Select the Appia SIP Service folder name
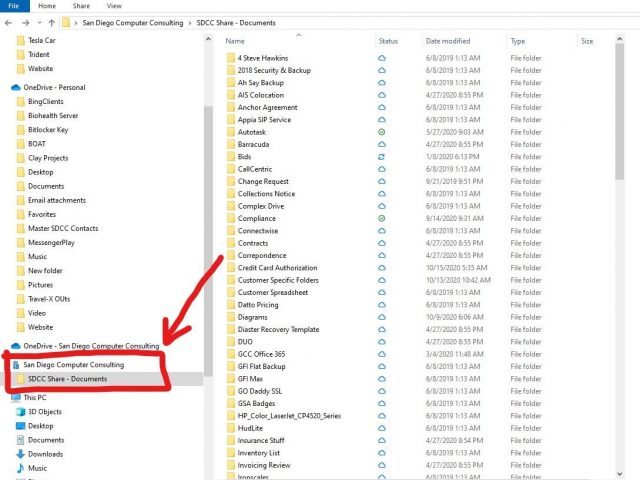This screenshot has height=480, width=640. (x=264, y=120)
